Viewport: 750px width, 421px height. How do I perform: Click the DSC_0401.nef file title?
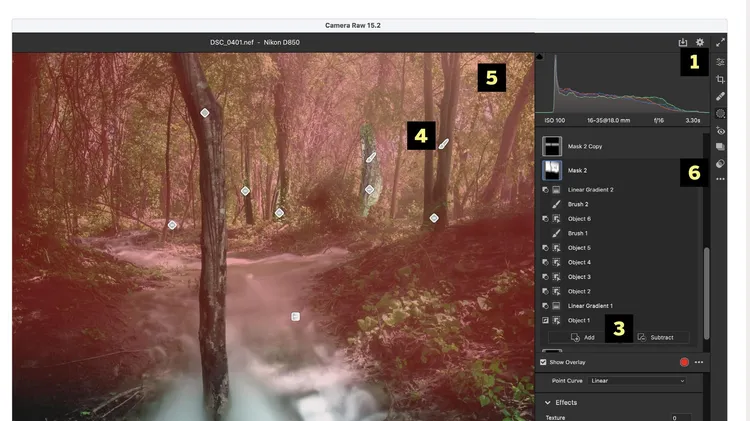click(x=232, y=42)
